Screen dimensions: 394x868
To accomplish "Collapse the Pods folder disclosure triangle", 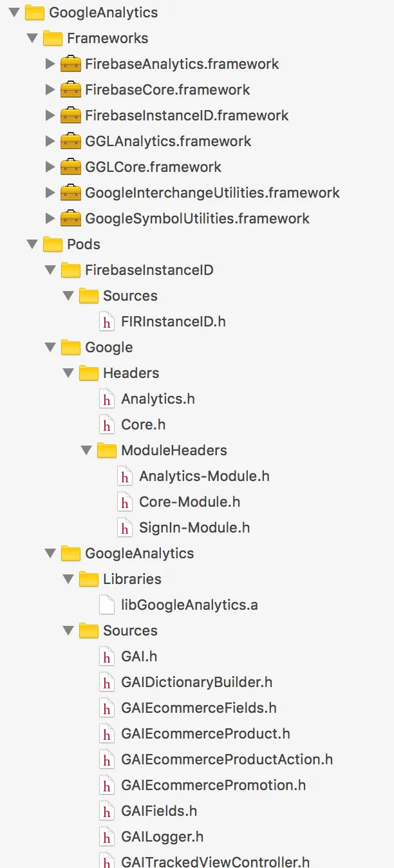I will pos(32,244).
